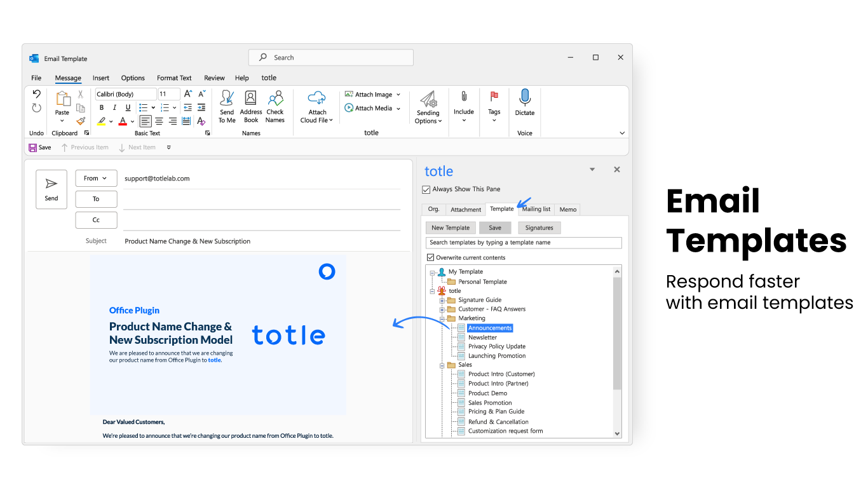The image size is (868, 488).
Task: Justify the paragraph text
Action: pyautogui.click(x=186, y=121)
